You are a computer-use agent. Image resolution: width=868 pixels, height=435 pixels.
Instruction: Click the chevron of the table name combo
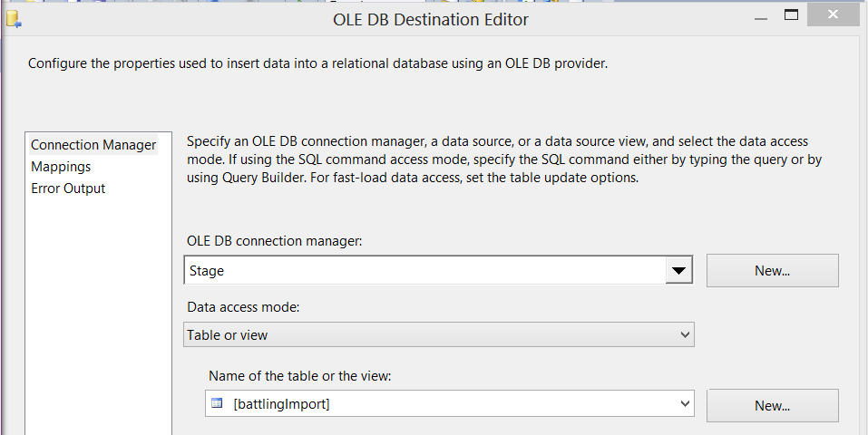(685, 404)
